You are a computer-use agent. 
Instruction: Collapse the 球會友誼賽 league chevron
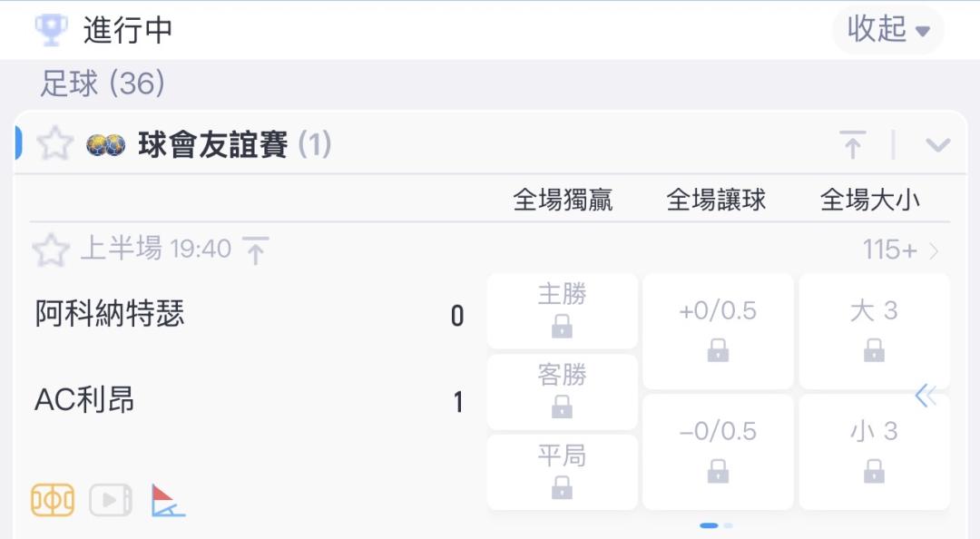[937, 145]
